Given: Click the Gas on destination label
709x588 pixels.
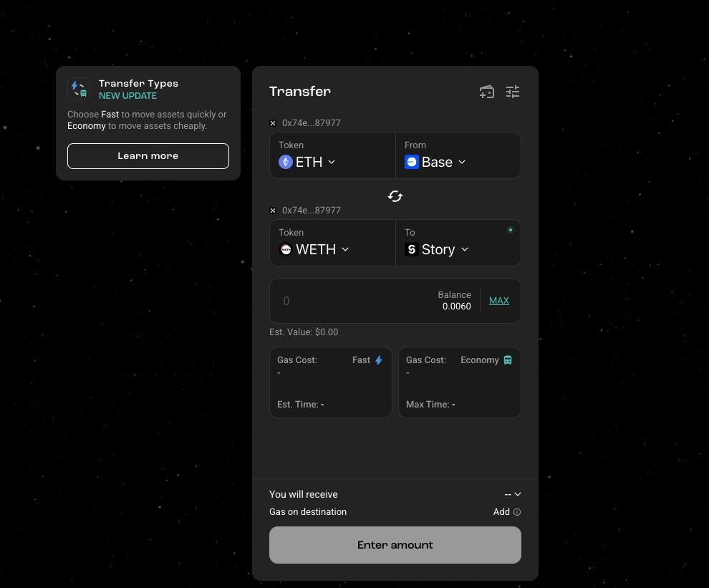Looking at the screenshot, I should [x=308, y=512].
